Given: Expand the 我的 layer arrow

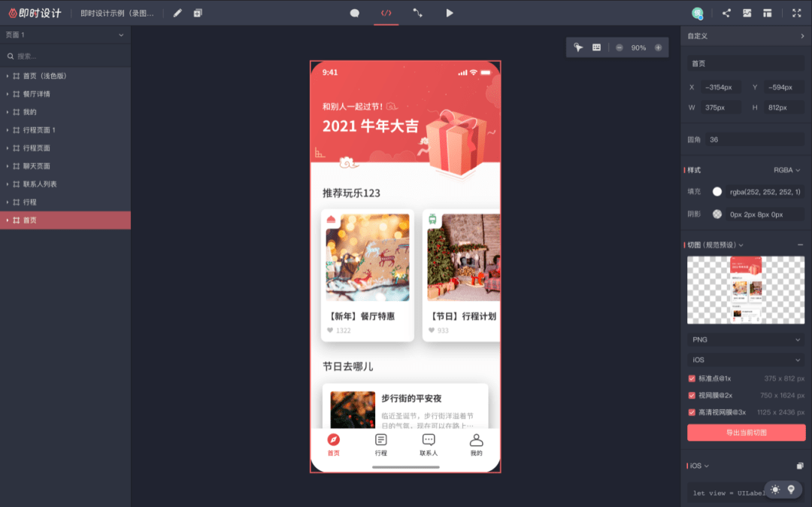Looking at the screenshot, I should point(8,112).
